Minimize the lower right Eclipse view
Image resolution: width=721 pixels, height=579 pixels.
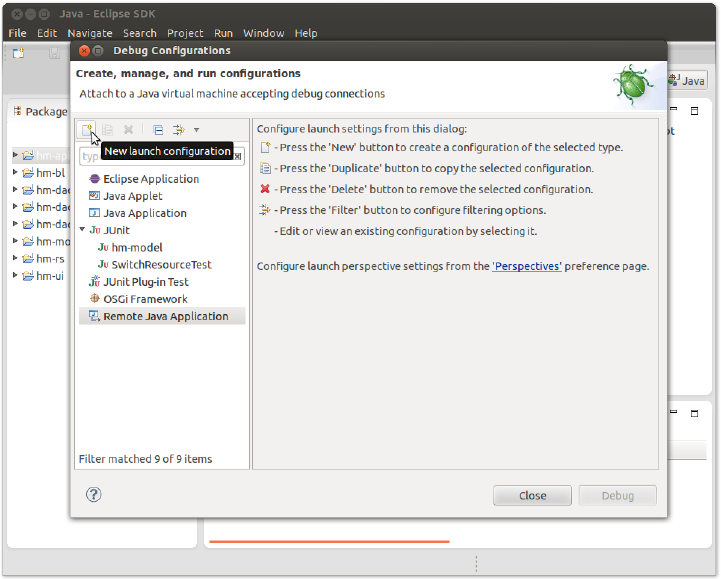click(674, 412)
